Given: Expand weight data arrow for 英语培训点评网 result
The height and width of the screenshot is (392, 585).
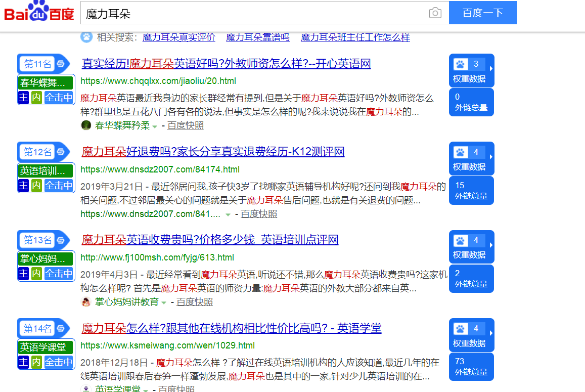Looking at the screenshot, I should click(x=491, y=245).
